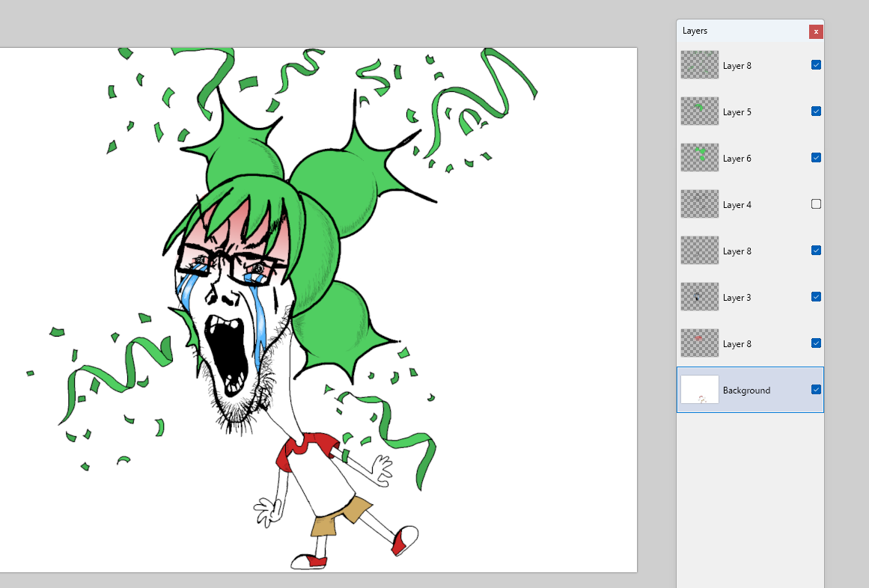The image size is (869, 588).
Task: Select the Layer 4 thumbnail
Action: pos(699,204)
